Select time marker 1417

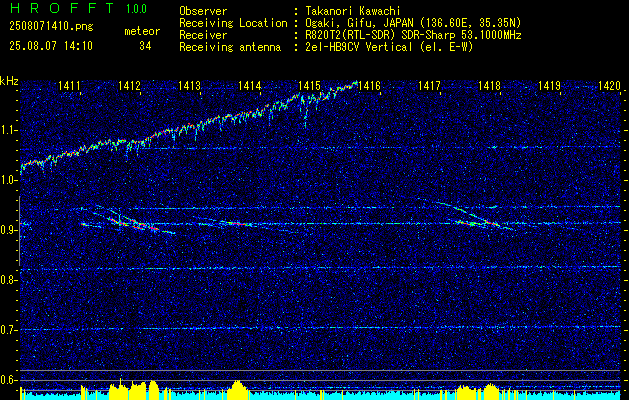pyautogui.click(x=430, y=85)
